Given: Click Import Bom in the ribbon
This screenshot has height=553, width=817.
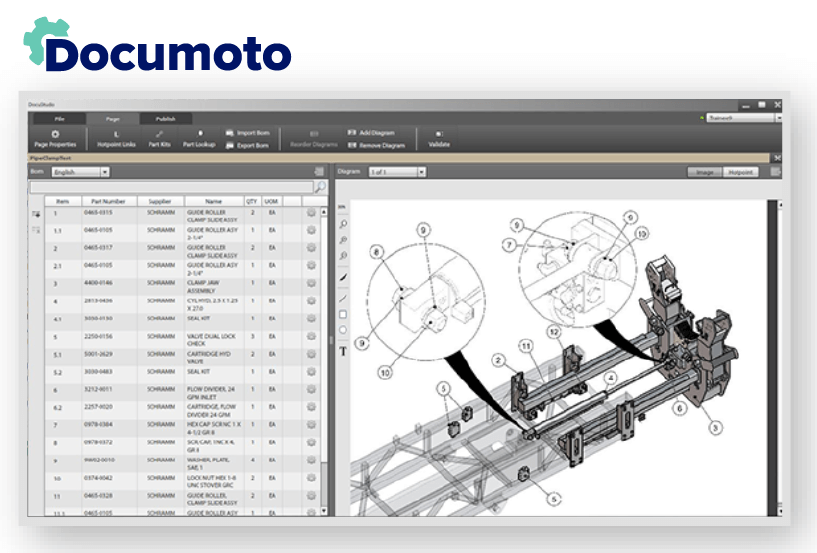Looking at the screenshot, I should pyautogui.click(x=247, y=133).
